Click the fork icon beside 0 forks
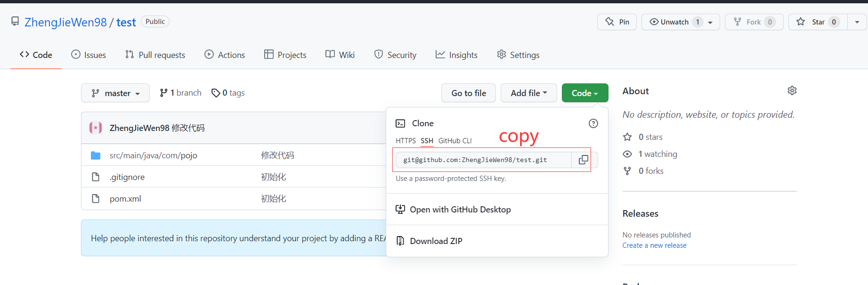868x285 pixels. 627,171
